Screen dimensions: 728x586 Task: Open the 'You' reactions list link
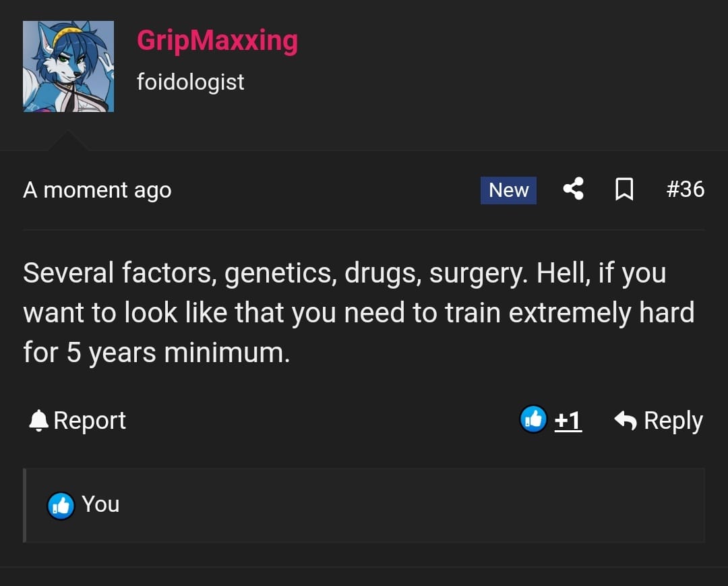tap(100, 504)
